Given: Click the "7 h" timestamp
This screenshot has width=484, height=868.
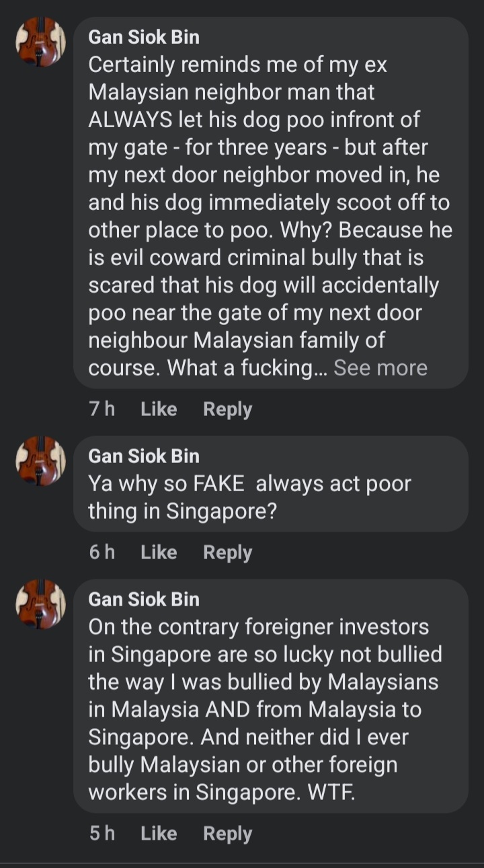Looking at the screenshot, I should pos(102,409).
